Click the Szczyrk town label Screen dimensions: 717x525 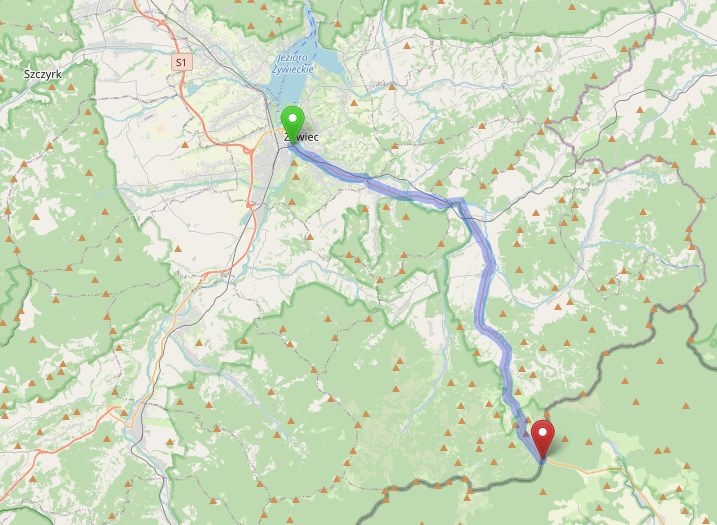43,74
